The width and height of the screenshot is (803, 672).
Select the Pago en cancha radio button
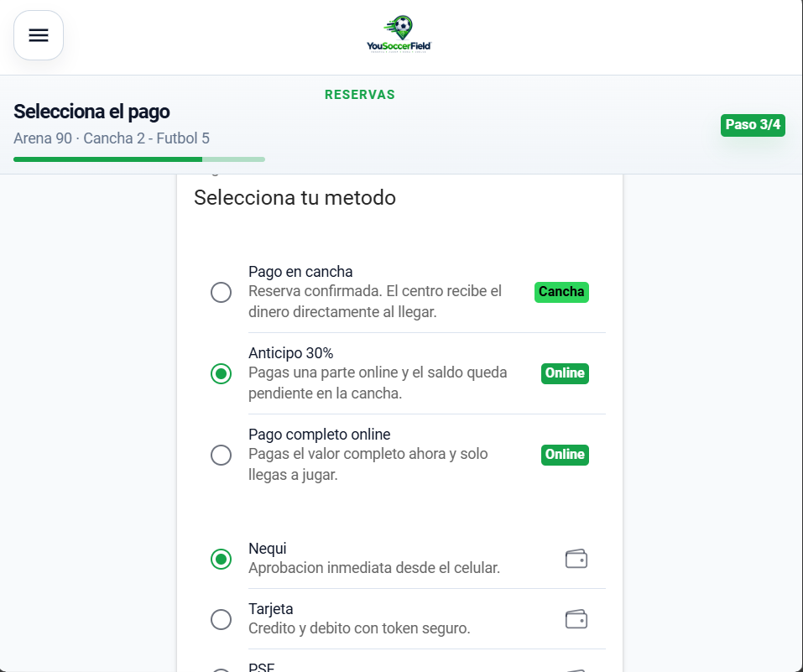point(222,293)
